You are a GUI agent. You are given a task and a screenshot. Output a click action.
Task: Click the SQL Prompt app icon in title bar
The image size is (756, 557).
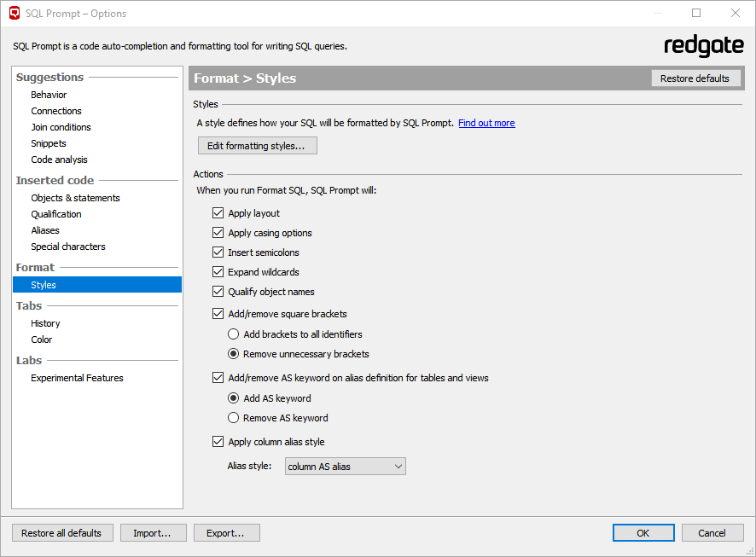15,13
